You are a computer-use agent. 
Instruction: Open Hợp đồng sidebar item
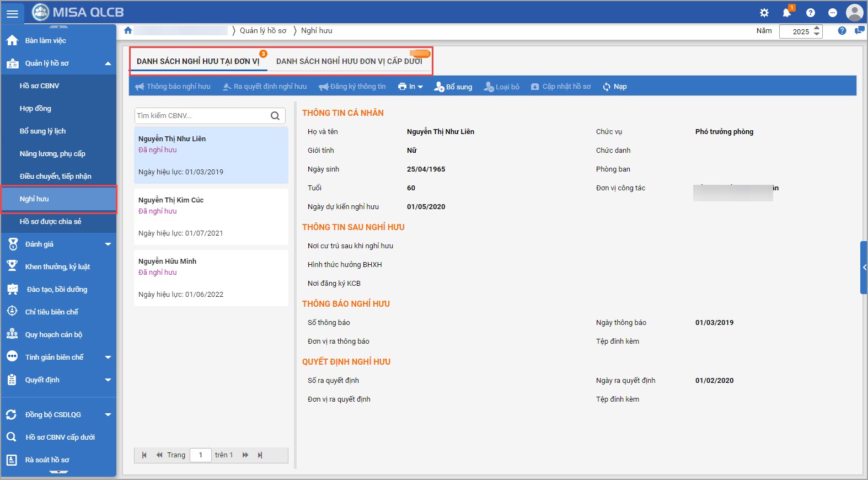click(x=58, y=108)
